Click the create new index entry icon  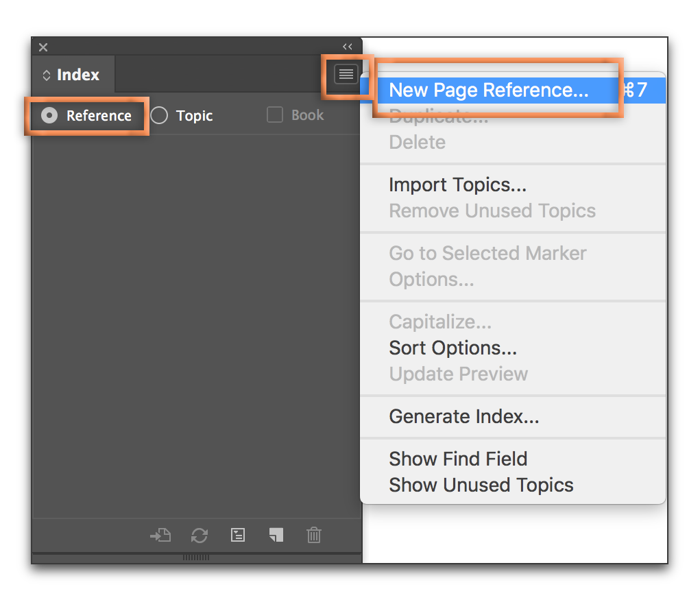click(x=276, y=536)
